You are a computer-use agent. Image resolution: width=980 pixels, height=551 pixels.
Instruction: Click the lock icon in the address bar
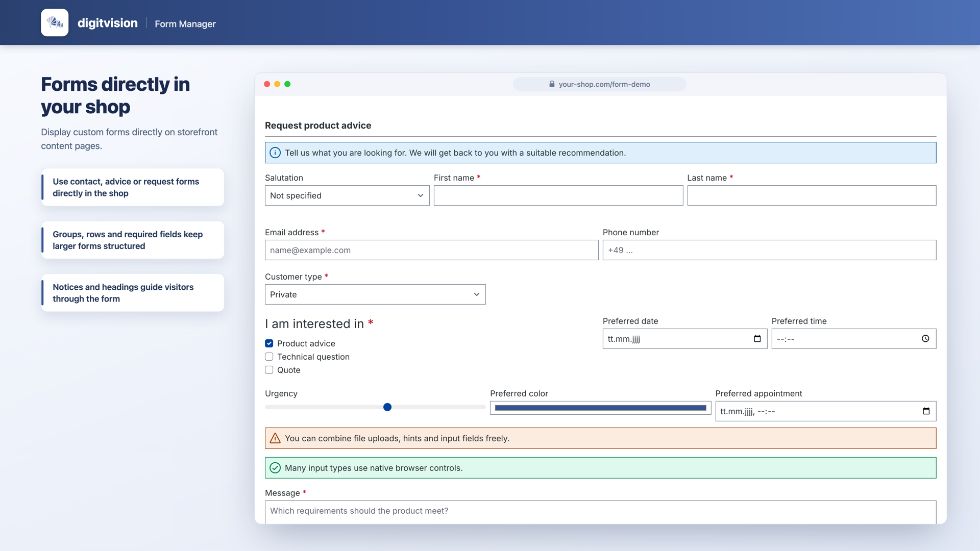coord(552,84)
